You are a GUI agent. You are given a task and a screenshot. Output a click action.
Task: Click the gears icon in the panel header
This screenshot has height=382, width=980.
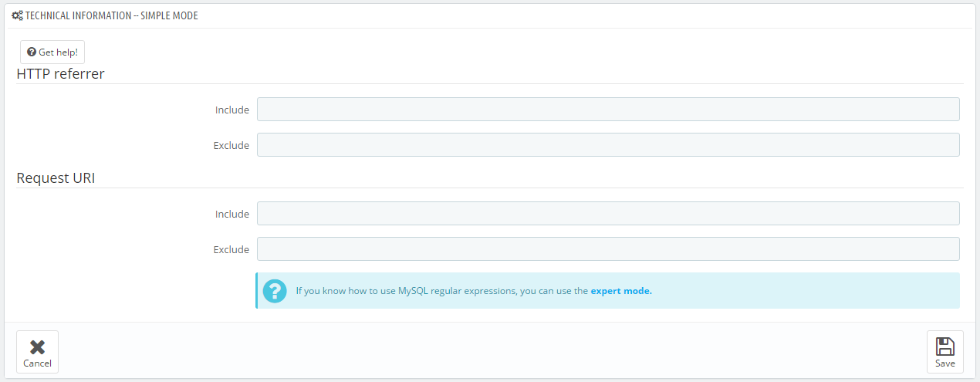tap(17, 15)
